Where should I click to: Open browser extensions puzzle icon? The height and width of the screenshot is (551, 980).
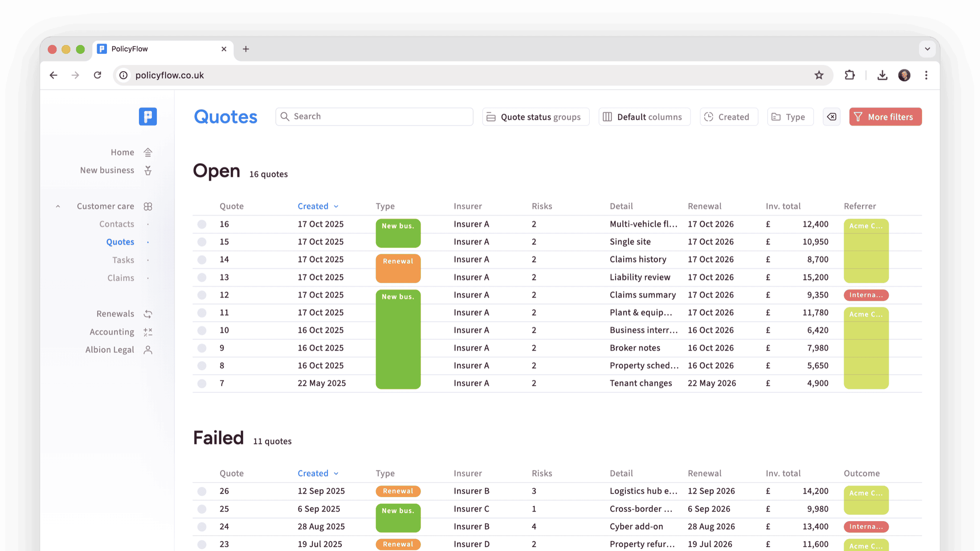click(849, 75)
